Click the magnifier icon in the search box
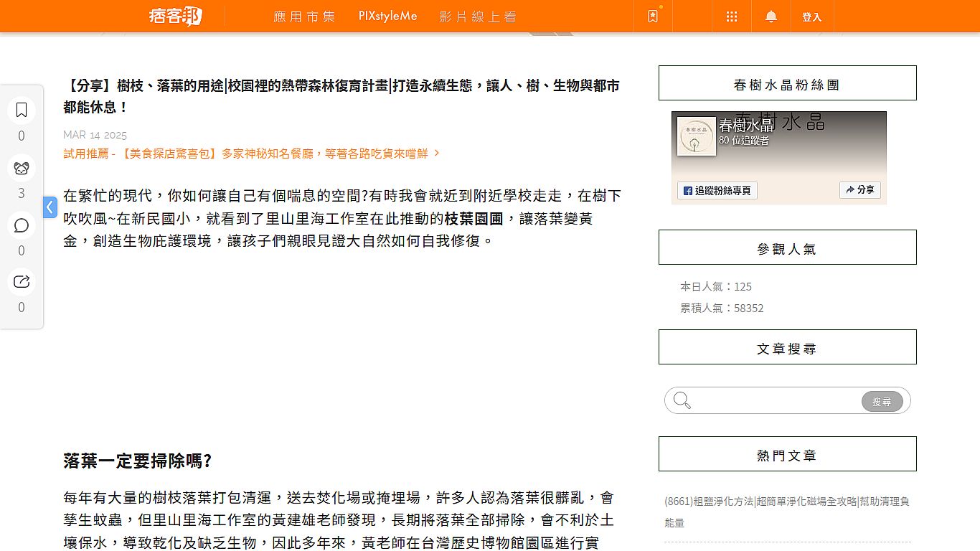The width and height of the screenshot is (980, 551). [682, 400]
